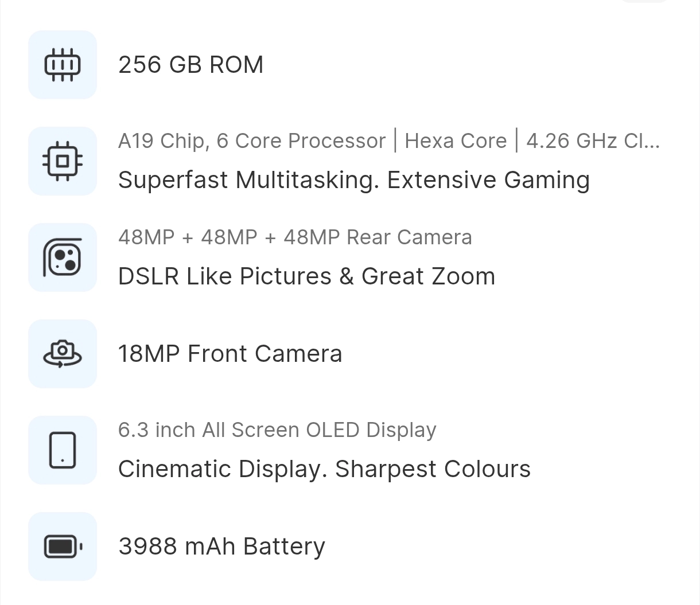Viewport: 700px width, 605px height.
Task: Click the Great Zoom text
Action: (428, 276)
